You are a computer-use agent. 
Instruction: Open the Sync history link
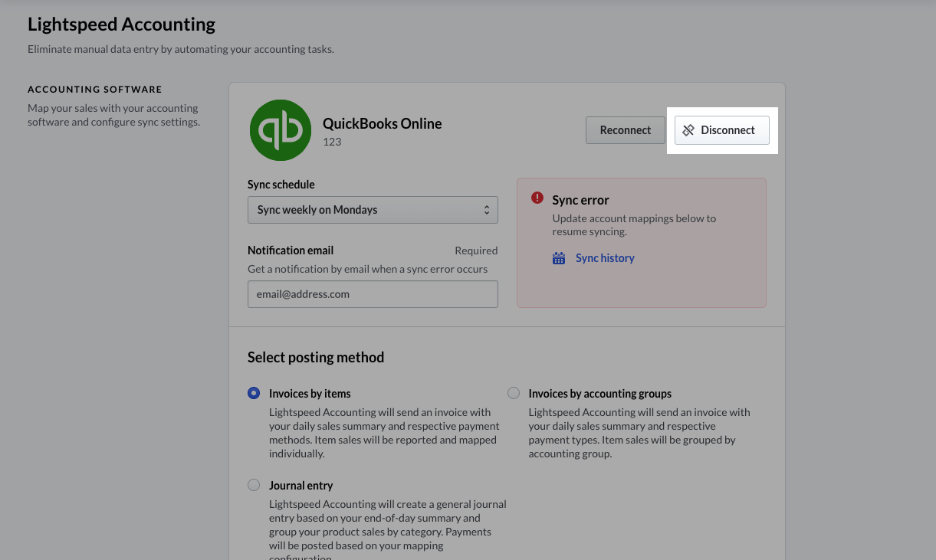pos(605,258)
